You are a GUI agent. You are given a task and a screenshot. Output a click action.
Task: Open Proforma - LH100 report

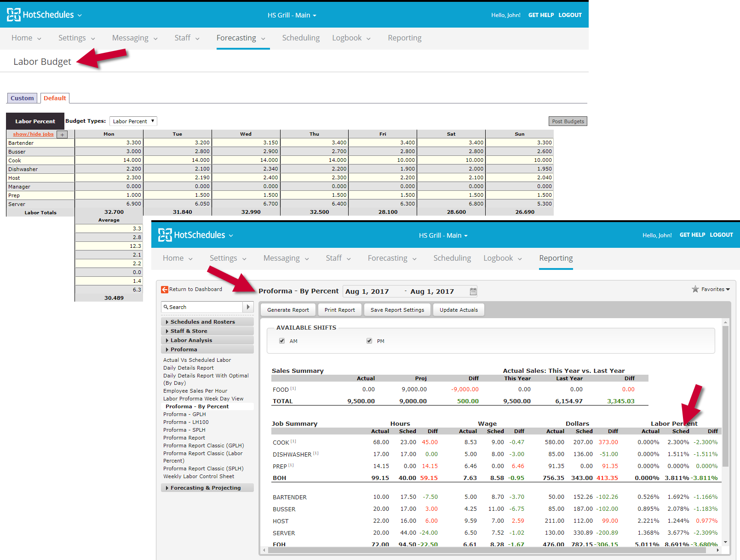pyautogui.click(x=186, y=422)
